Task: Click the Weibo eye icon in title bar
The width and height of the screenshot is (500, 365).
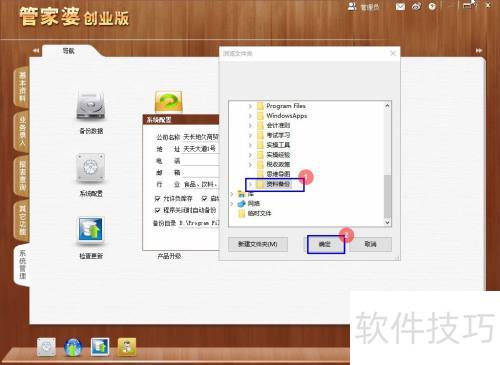Action: 416,6
